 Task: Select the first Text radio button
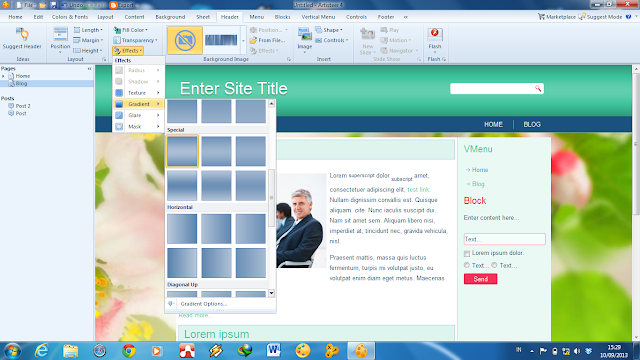pyautogui.click(x=467, y=265)
